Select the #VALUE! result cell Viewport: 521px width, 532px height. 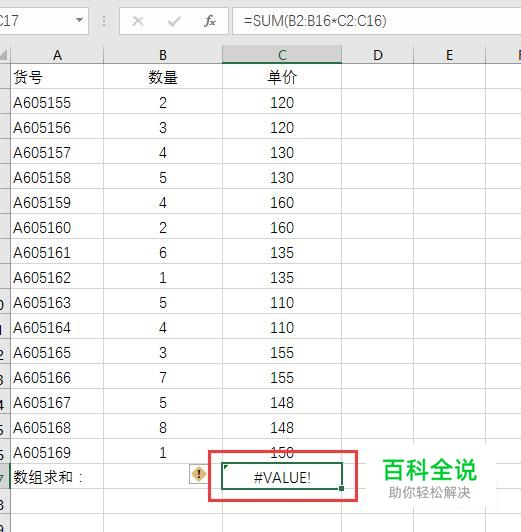point(282,477)
